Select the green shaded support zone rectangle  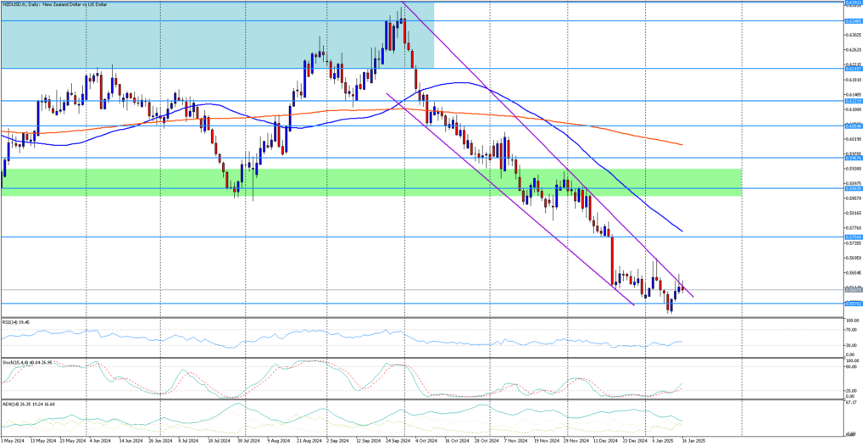pos(370,182)
